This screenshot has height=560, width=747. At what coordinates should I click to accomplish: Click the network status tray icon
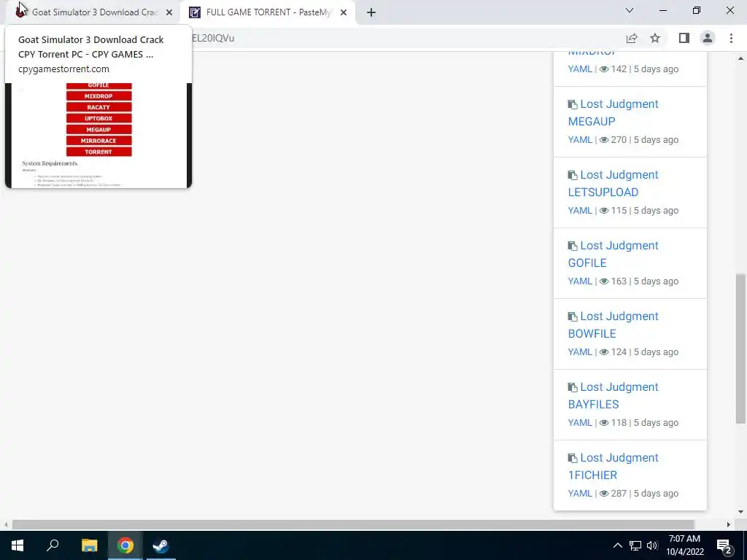635,545
